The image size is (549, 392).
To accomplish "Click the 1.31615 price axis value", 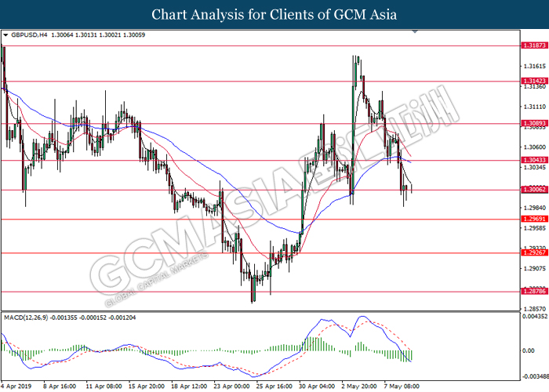I will pos(535,66).
